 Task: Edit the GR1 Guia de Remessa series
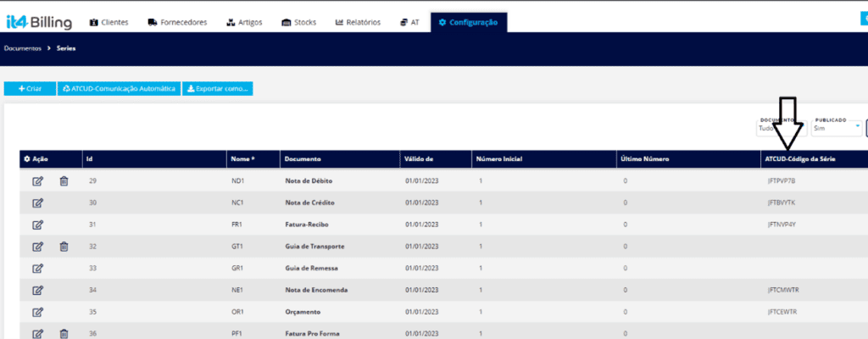coord(37,269)
